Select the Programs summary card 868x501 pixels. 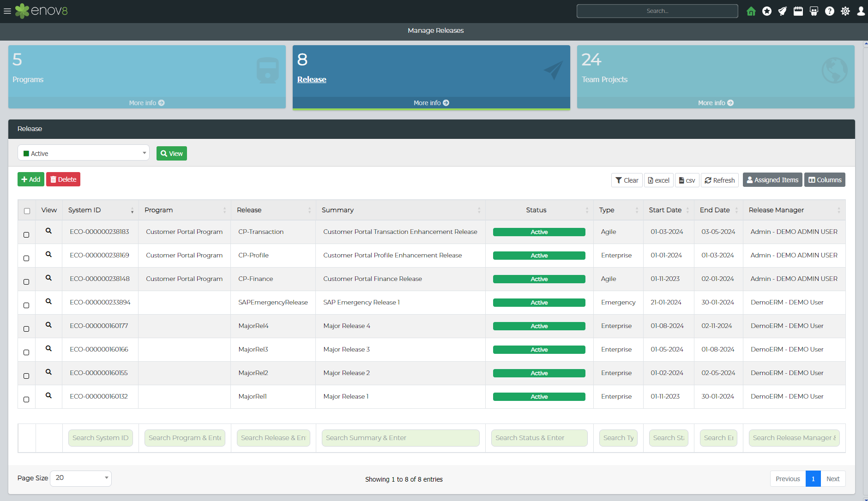coord(147,77)
